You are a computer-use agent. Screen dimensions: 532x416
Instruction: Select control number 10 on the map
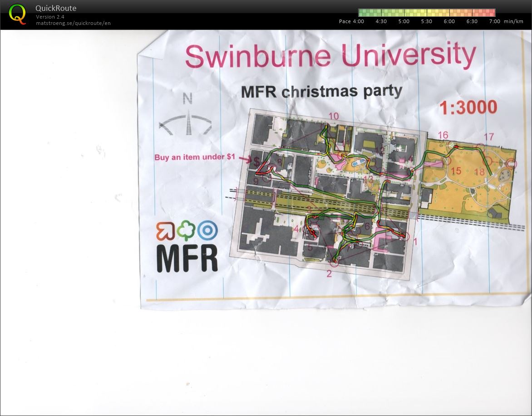(x=334, y=116)
